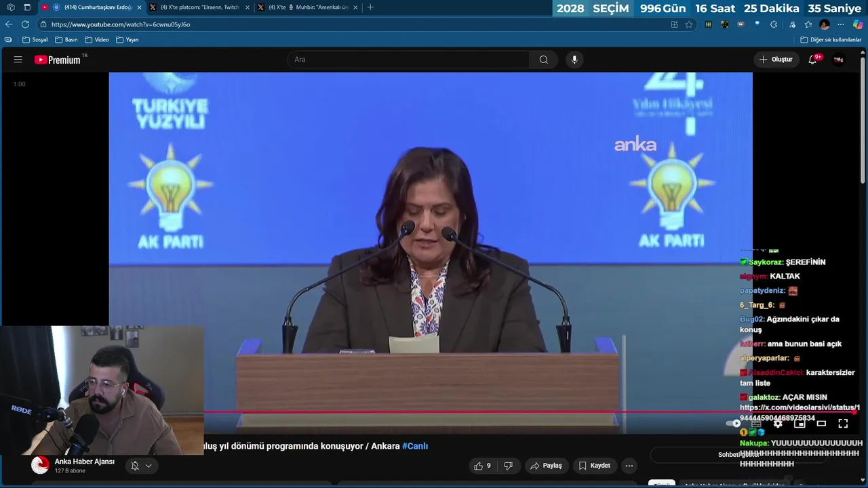Open the equalizer extension icon
The width and height of the screenshot is (868, 488).
pyautogui.click(x=709, y=24)
